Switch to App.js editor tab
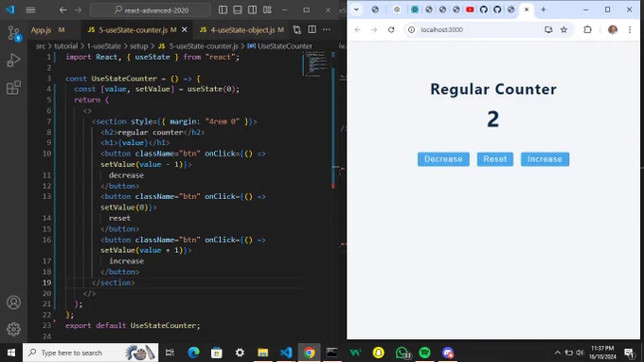The width and height of the screenshot is (644, 362). [x=48, y=30]
